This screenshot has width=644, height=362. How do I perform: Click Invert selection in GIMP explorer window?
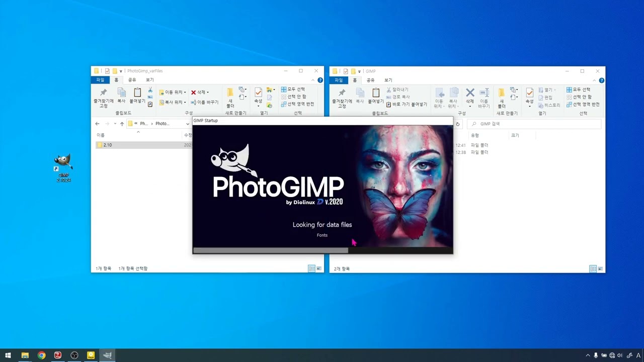pos(583,104)
